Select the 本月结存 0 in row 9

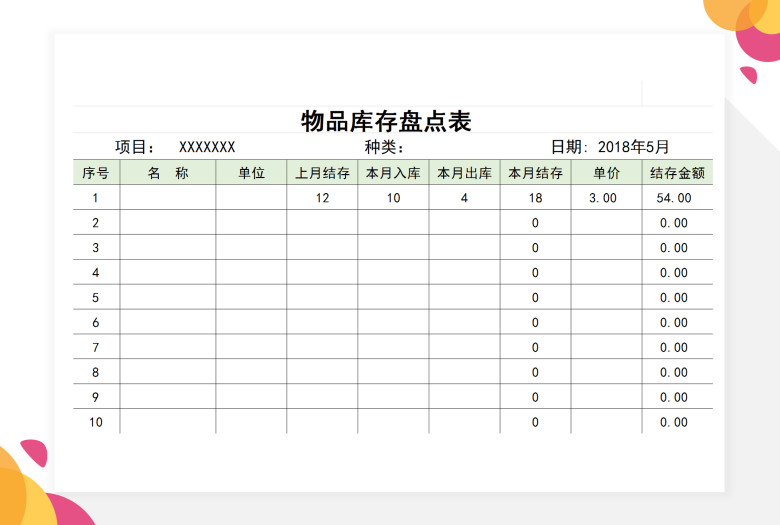tap(536, 397)
